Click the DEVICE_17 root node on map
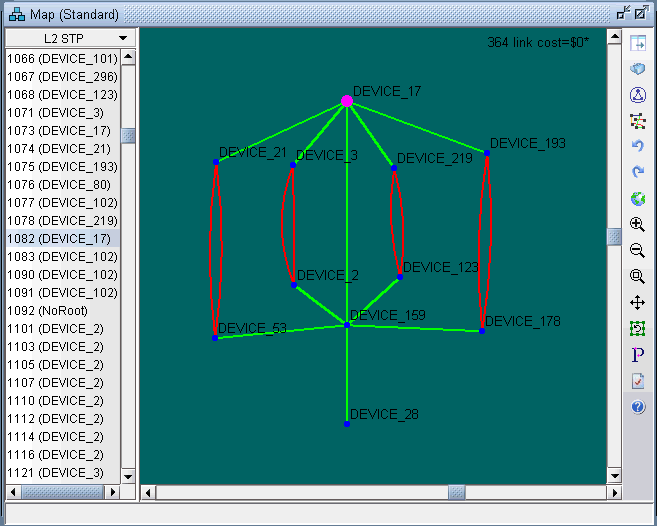Screen dimensions: 657x526 (347, 101)
